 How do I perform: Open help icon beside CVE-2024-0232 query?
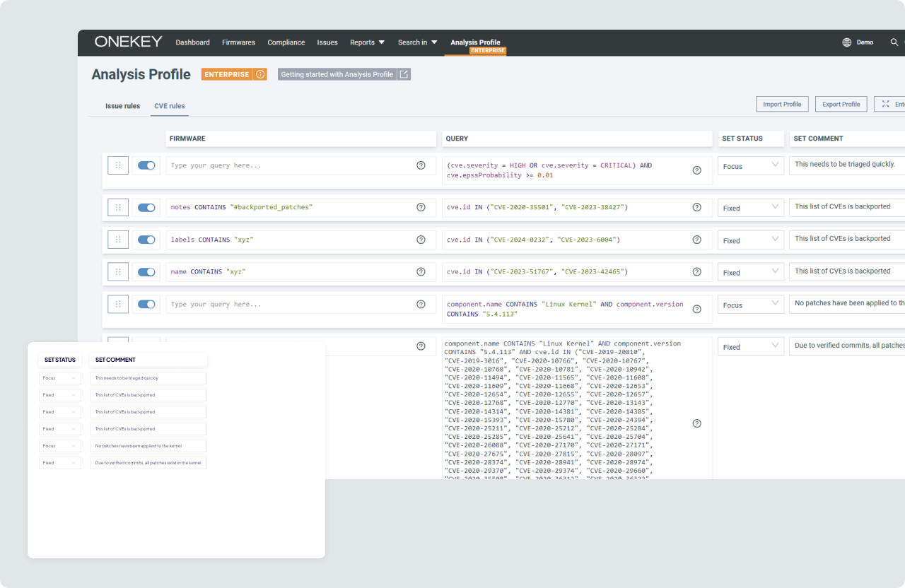tap(696, 240)
